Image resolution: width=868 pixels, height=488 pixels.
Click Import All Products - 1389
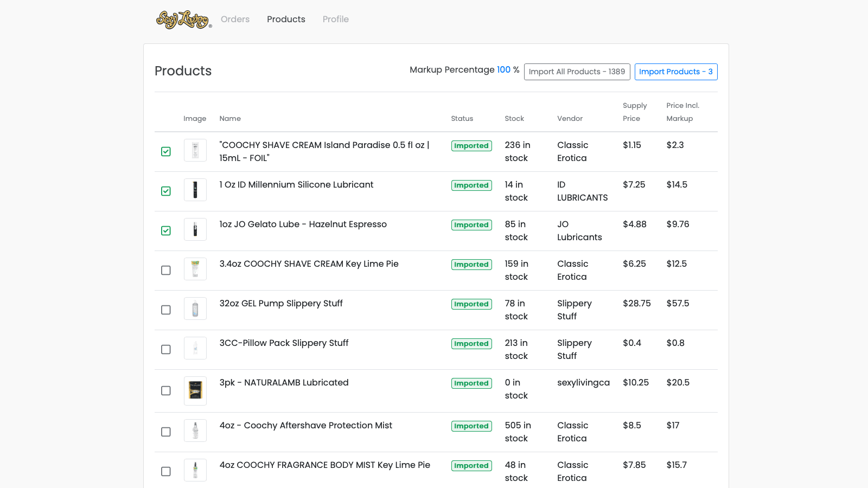pyautogui.click(x=577, y=72)
